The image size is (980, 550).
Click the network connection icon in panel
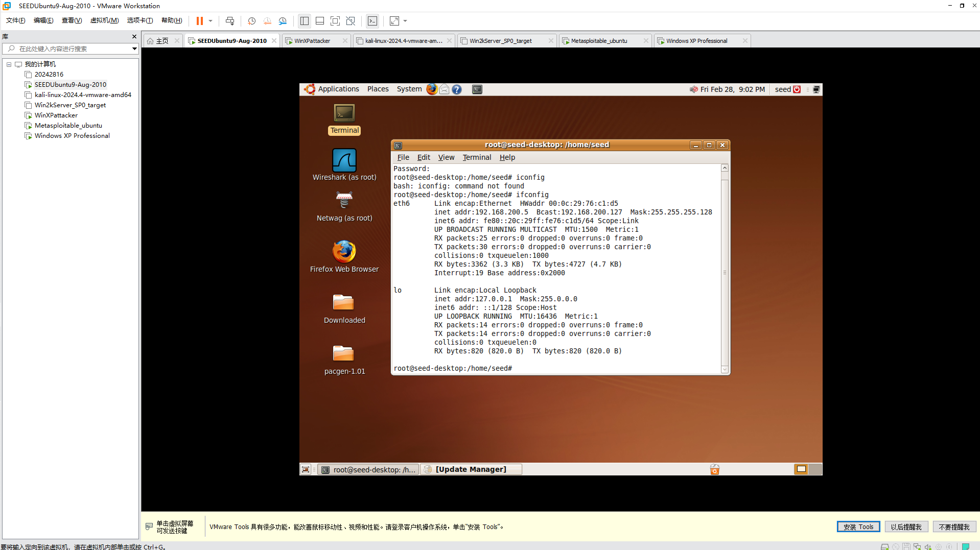coord(816,89)
